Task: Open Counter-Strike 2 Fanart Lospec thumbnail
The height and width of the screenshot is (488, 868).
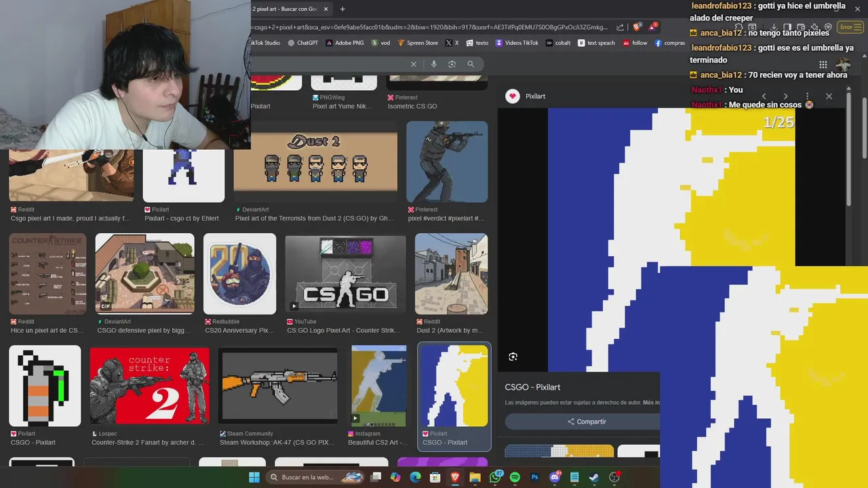Action: pos(150,385)
